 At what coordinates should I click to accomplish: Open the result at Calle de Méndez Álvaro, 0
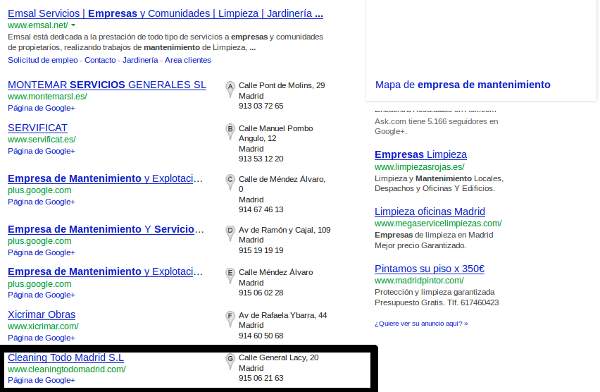pos(105,178)
